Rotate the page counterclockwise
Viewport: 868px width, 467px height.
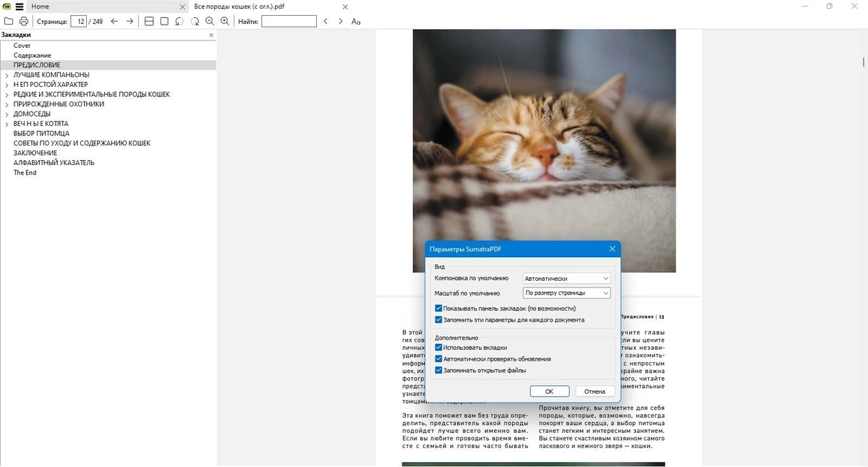point(179,22)
